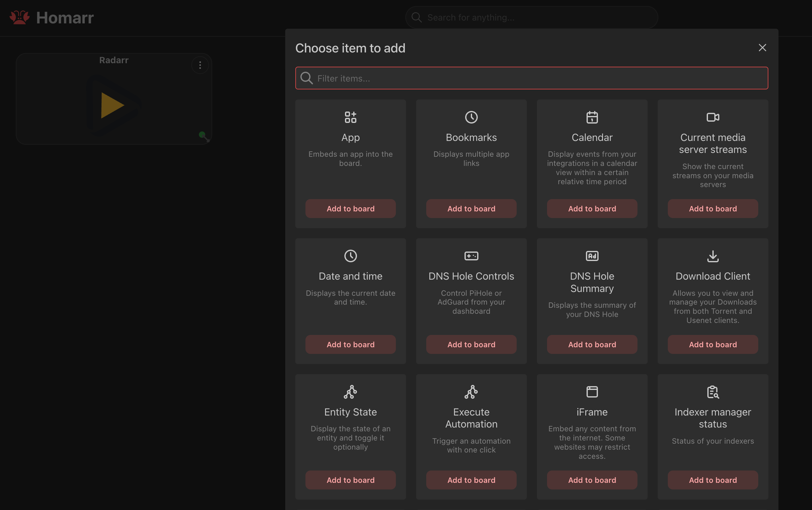Focus the Filter items input field
The width and height of the screenshot is (812, 510).
(532, 78)
